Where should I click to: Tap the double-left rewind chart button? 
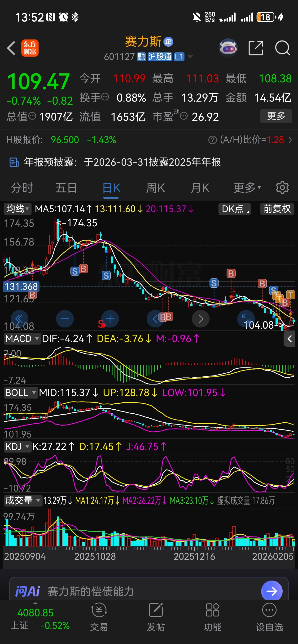click(x=19, y=319)
